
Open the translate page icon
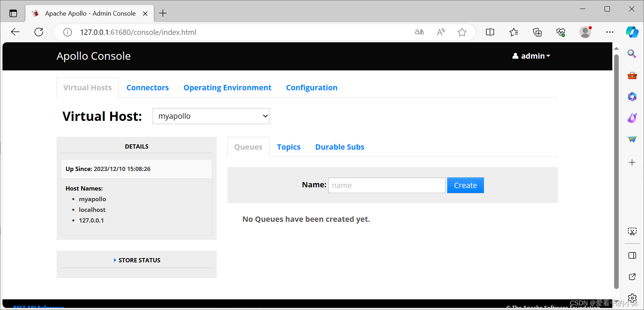419,32
